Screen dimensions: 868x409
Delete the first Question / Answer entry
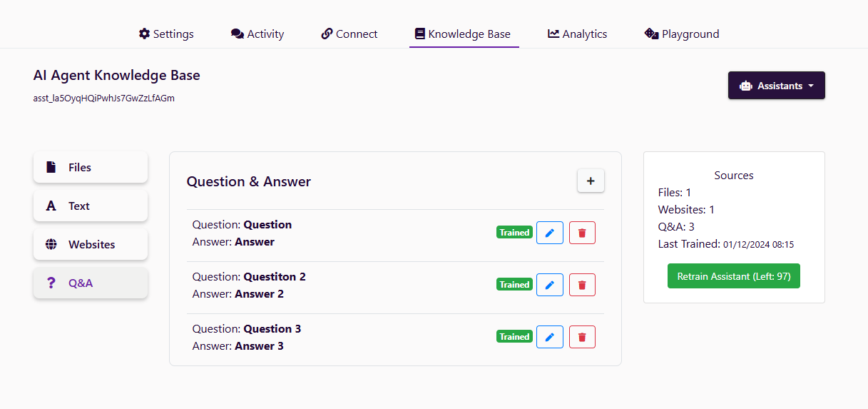click(x=582, y=233)
